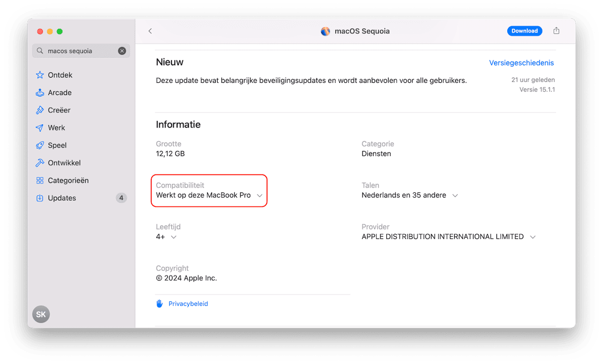603x364 pixels.
Task: Click the Ontwikkel hammer icon
Action: click(40, 163)
